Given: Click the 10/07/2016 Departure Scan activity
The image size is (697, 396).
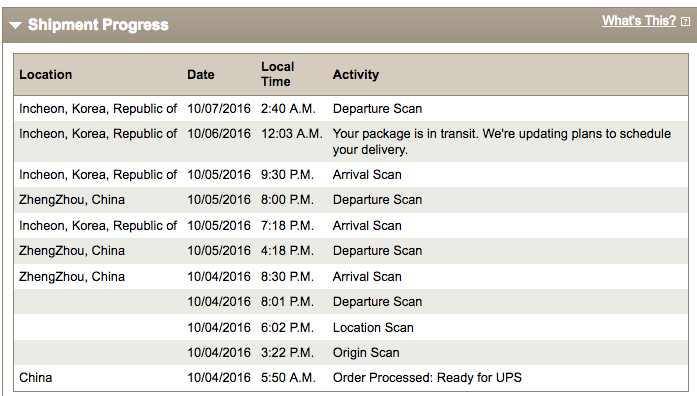Looking at the screenshot, I should pyautogui.click(x=377, y=109).
